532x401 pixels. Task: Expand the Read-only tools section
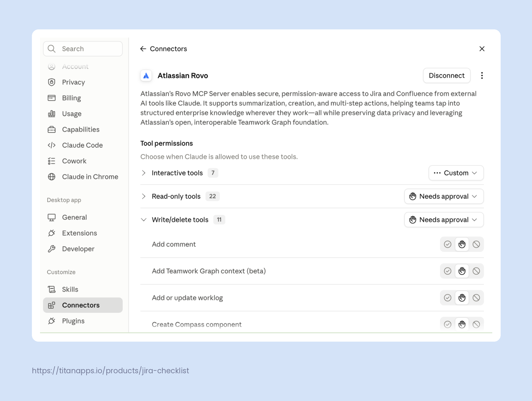point(144,196)
